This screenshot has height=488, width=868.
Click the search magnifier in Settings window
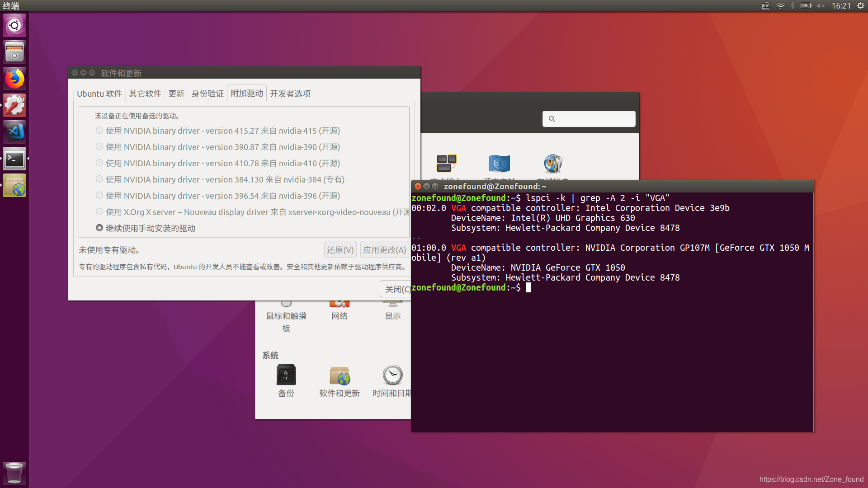552,119
